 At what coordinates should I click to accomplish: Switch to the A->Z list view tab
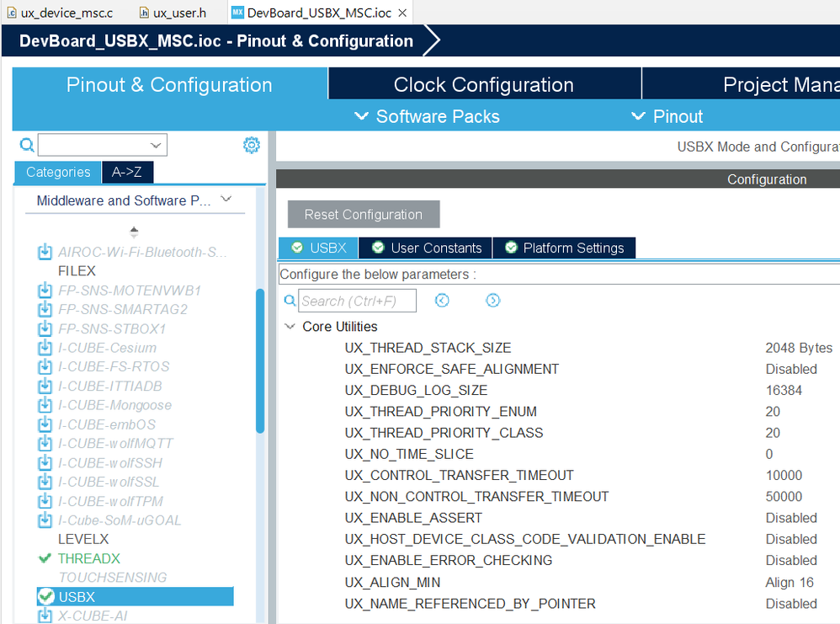[x=127, y=172]
